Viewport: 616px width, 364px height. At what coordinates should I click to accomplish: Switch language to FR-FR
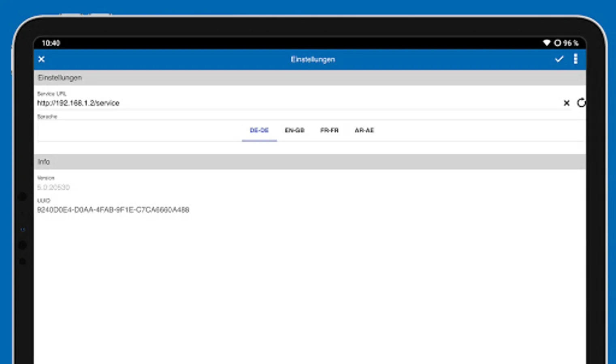tap(329, 131)
